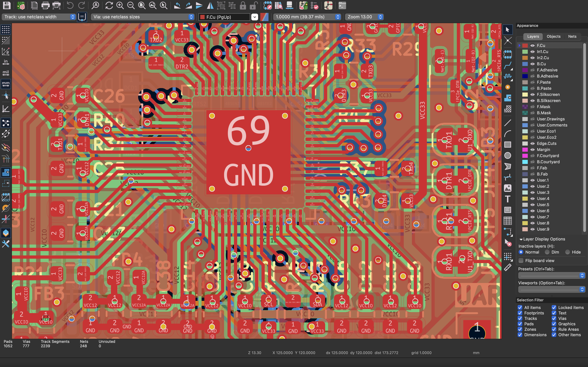Redo the last action
Viewport: 588px width, 367px height.
[82, 5]
